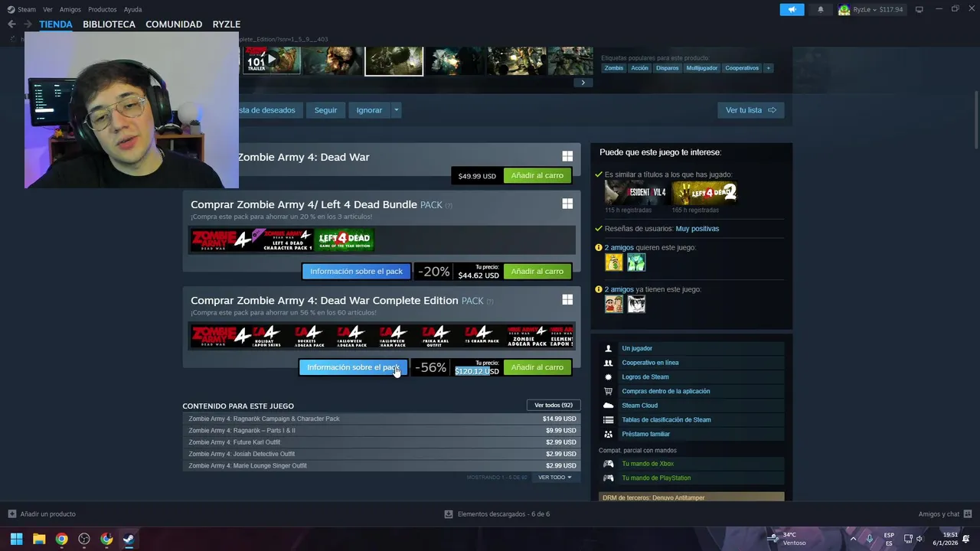
Task: Click the Tablas de clasificación icon
Action: tap(608, 419)
